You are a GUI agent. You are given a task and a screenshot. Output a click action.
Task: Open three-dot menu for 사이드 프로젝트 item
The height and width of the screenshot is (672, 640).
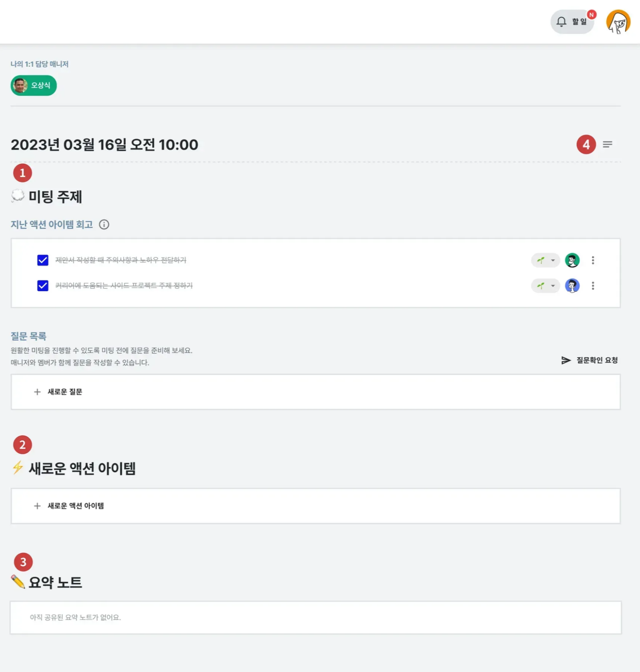tap(593, 286)
